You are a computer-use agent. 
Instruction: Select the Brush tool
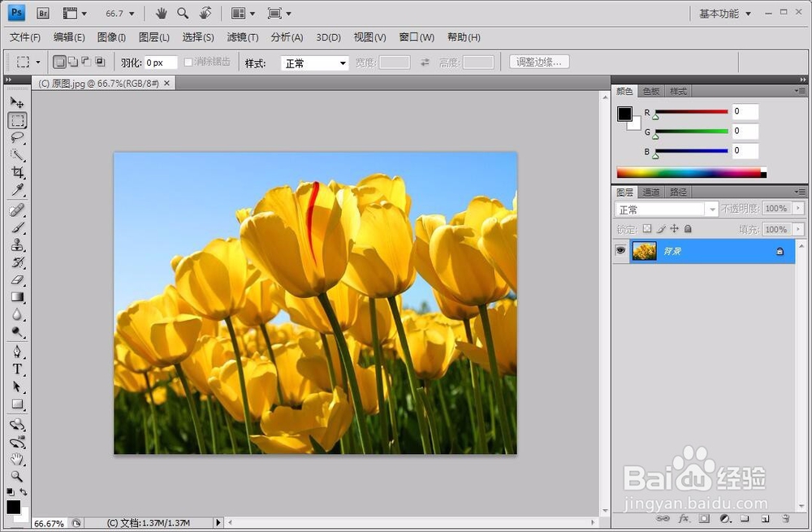[17, 227]
